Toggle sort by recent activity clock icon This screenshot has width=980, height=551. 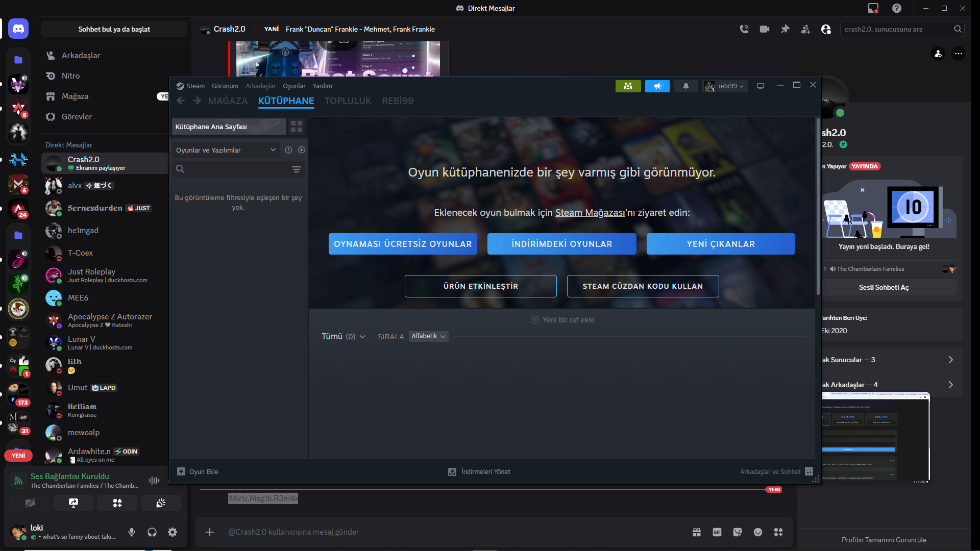pos(288,150)
